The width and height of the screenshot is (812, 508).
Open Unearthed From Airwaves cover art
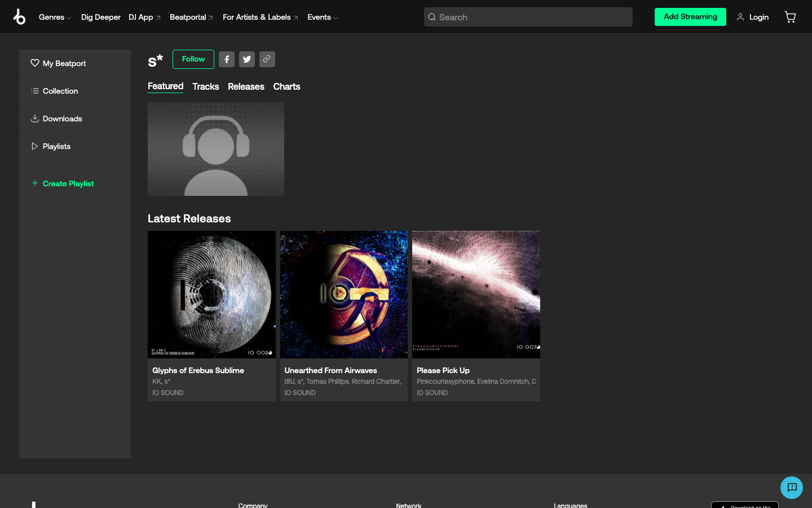(x=344, y=295)
